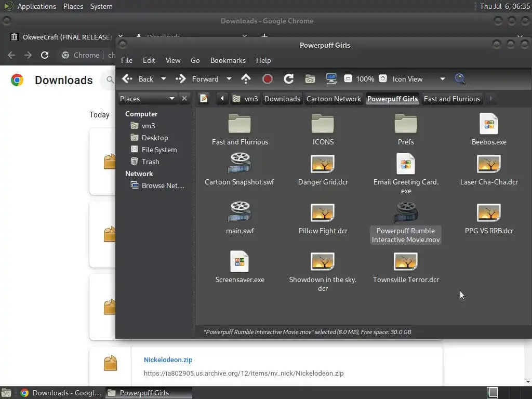
Task: Open the System menu in top panel
Action: pos(101,6)
